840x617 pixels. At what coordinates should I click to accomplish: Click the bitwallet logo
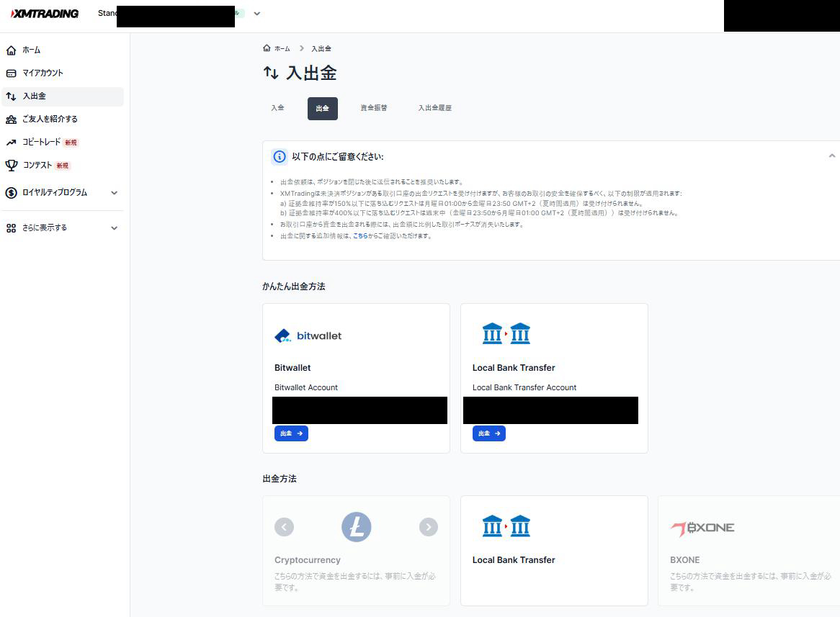[x=308, y=335]
